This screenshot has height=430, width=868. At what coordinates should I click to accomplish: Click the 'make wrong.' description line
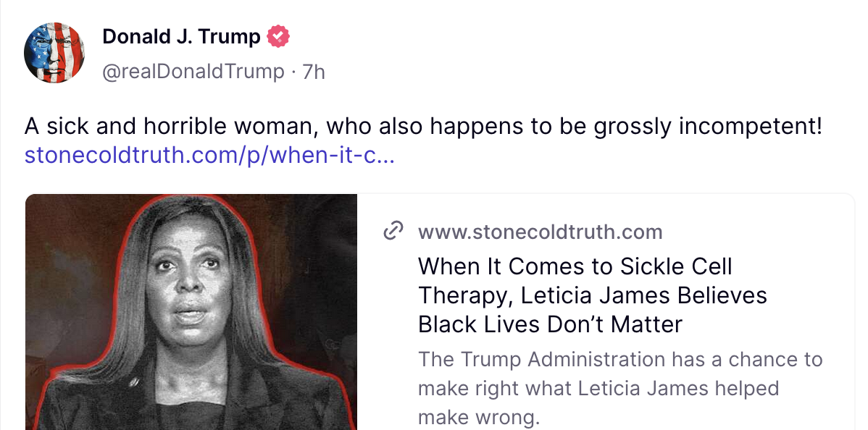(x=479, y=418)
